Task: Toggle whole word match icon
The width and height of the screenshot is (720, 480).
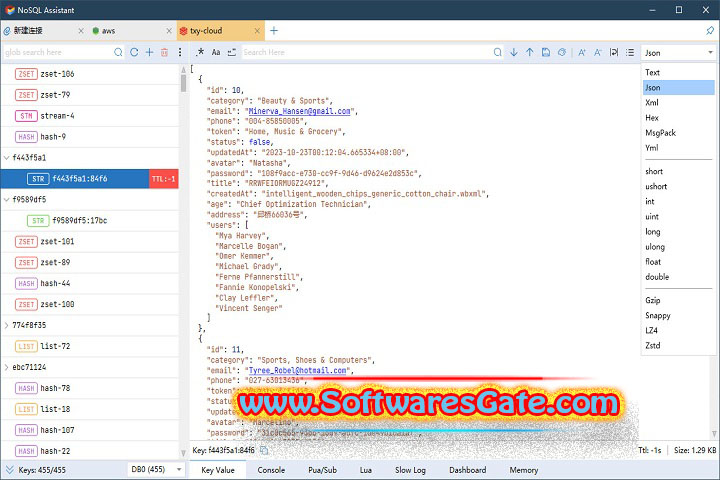Action: (232, 52)
